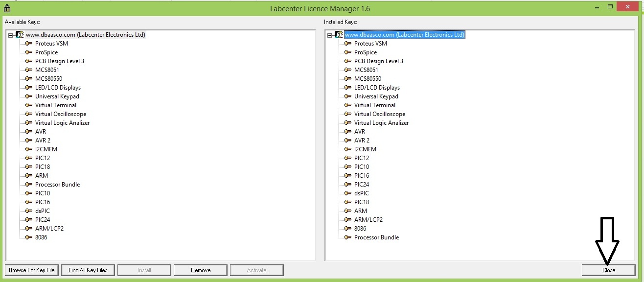This screenshot has width=644, height=282.
Task: Click key icon beside PIC16 in Installed Keys
Action: [x=348, y=176]
